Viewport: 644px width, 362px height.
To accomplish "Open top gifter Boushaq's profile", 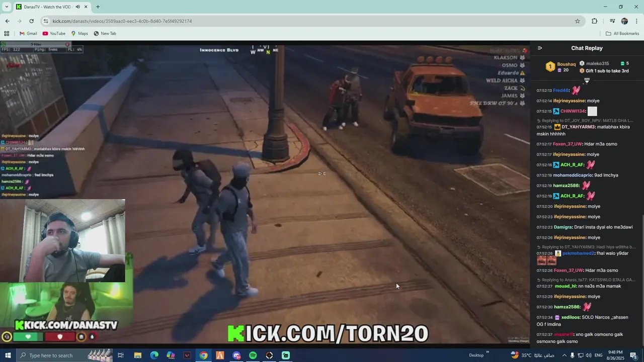I will pyautogui.click(x=566, y=64).
